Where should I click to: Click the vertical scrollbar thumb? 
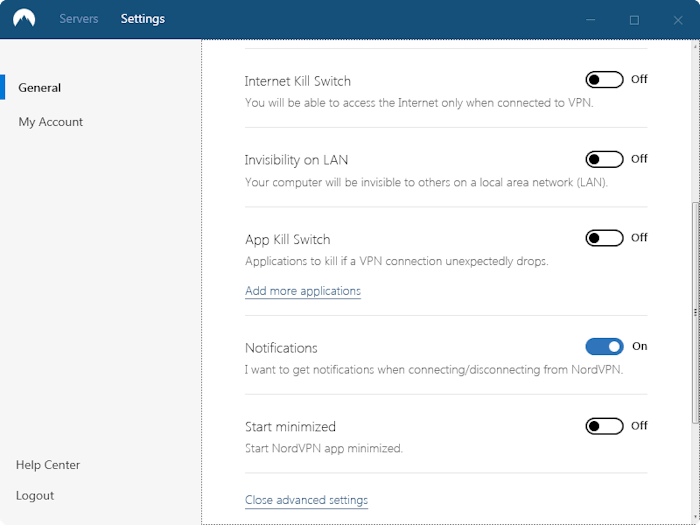tap(695, 312)
